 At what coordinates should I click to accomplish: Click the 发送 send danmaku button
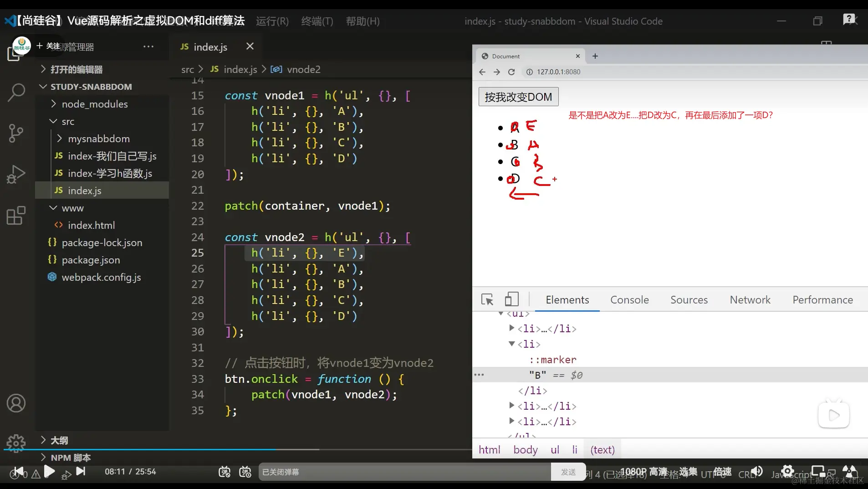568,472
